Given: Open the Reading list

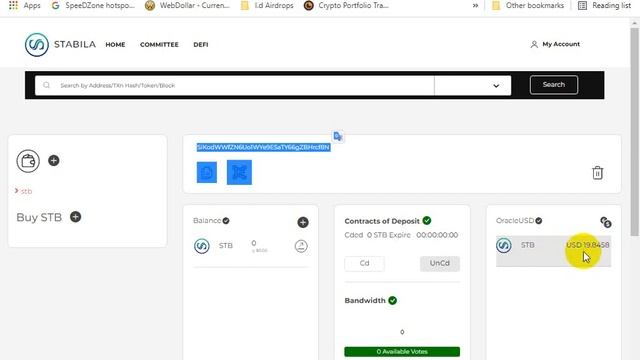Looking at the screenshot, I should pyautogui.click(x=604, y=6).
